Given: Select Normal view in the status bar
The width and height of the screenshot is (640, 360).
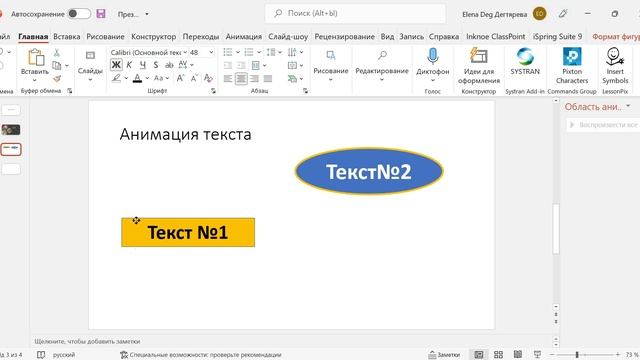Looking at the screenshot, I should (x=479, y=355).
